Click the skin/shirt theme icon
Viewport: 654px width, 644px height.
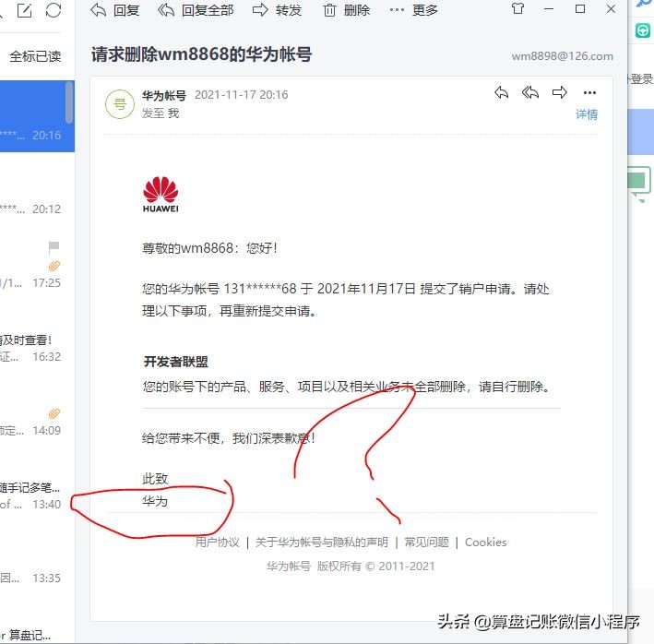pos(517,8)
